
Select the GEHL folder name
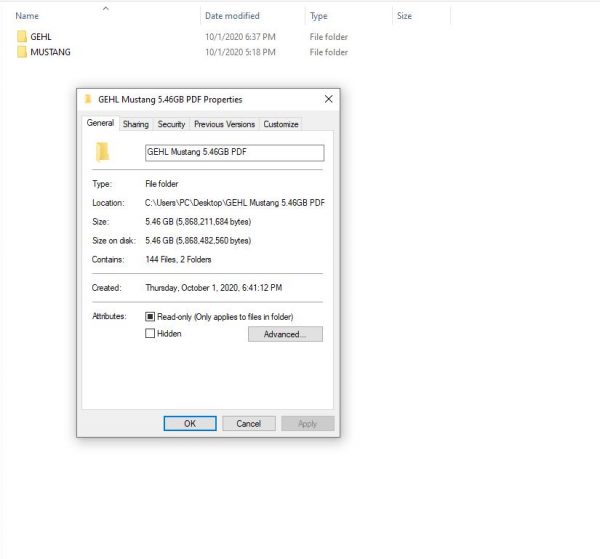pos(41,37)
